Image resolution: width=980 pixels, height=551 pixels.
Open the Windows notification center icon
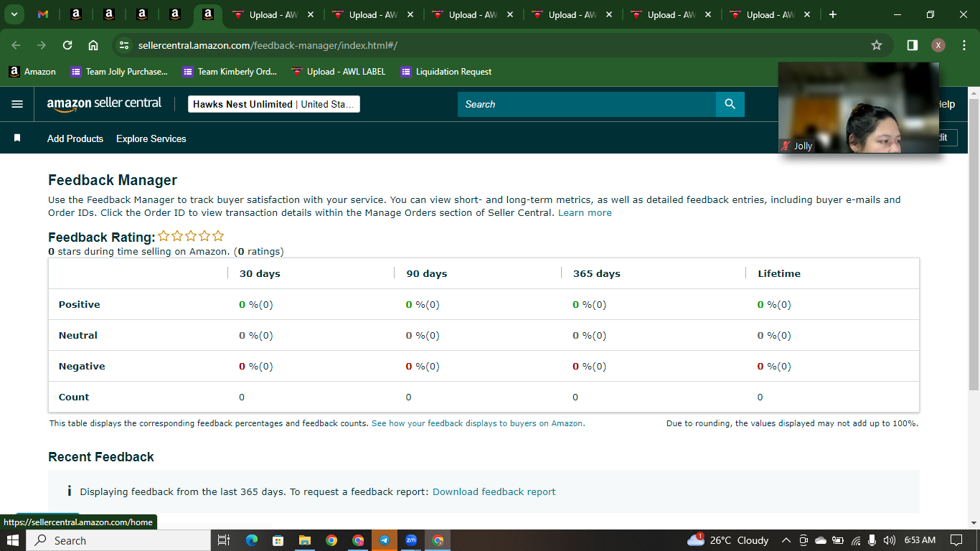tap(956, 540)
